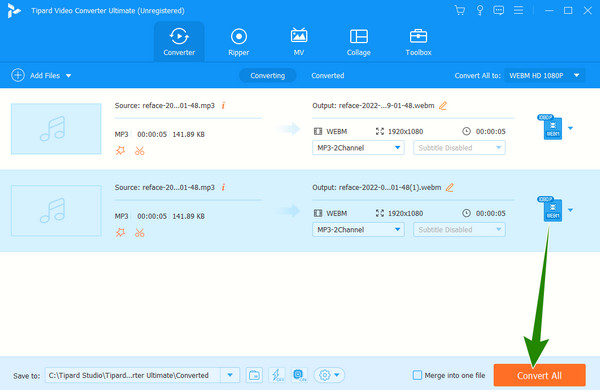Open the output folder icon
The image size is (600, 390).
254,375
